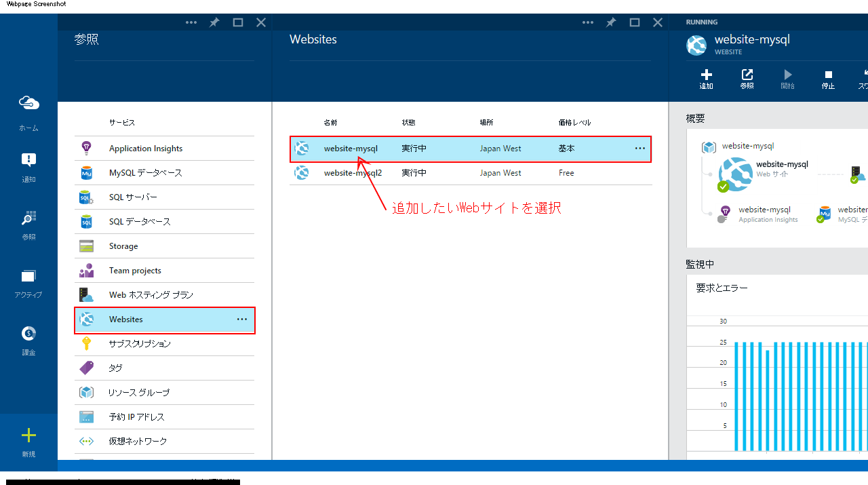
Task: Open notifications via the 通知 icon
Action: tap(28, 159)
